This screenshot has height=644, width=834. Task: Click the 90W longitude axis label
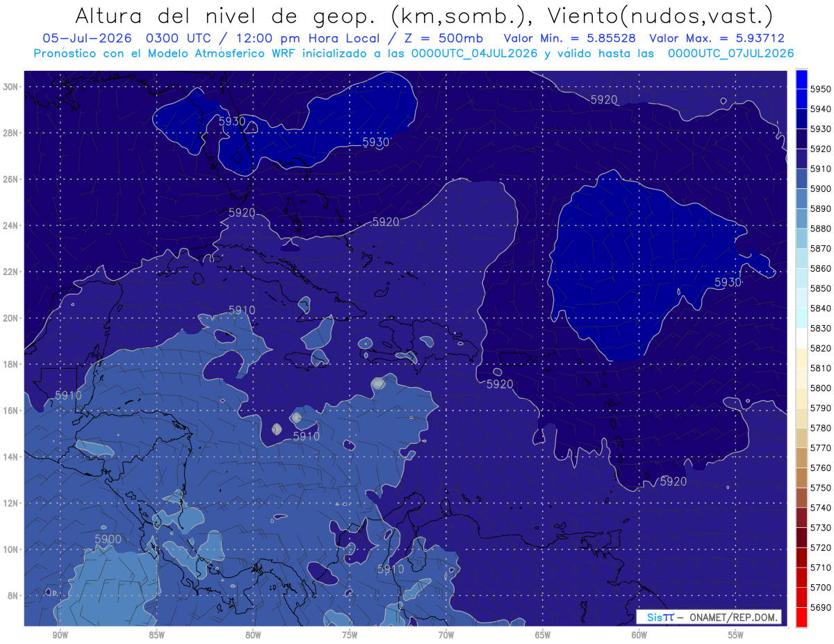[60, 635]
